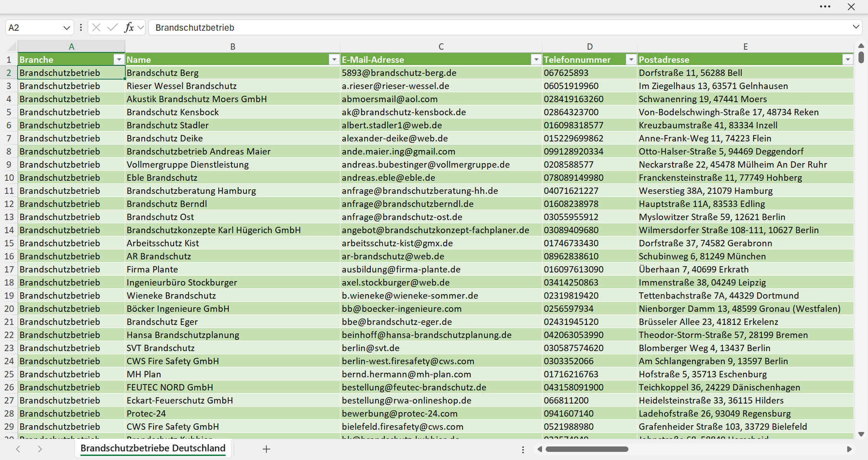Open the function list dropdown next to fx

pos(140,27)
